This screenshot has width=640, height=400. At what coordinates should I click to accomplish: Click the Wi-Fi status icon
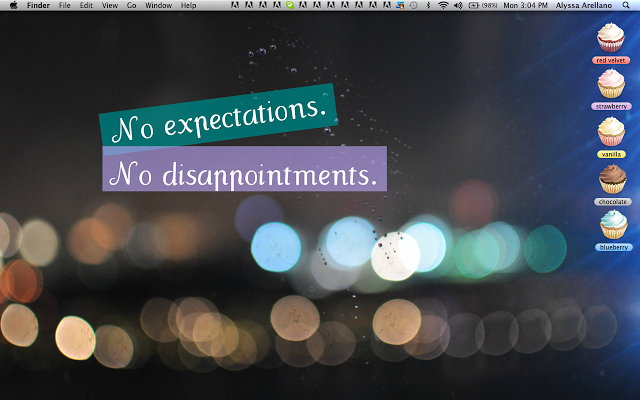(x=442, y=6)
